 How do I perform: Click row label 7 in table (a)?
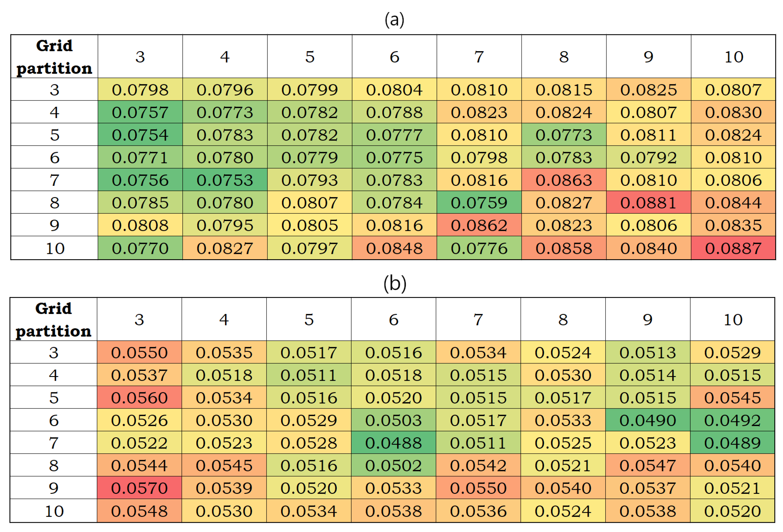[x=54, y=180]
